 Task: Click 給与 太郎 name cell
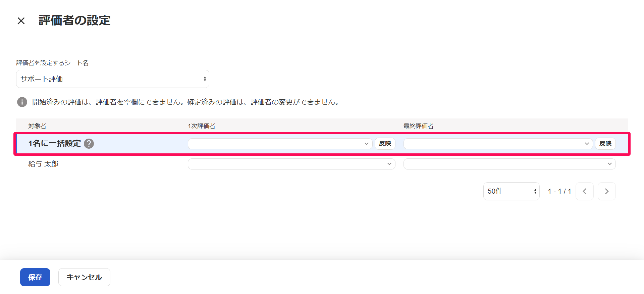pyautogui.click(x=43, y=164)
